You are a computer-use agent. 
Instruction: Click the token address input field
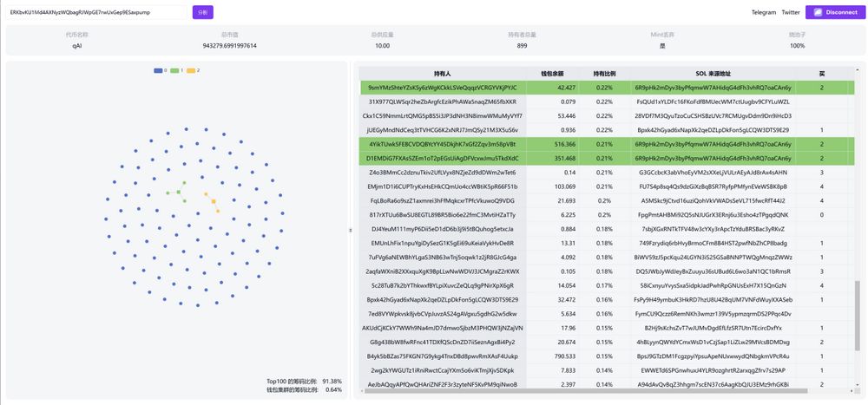(95, 12)
